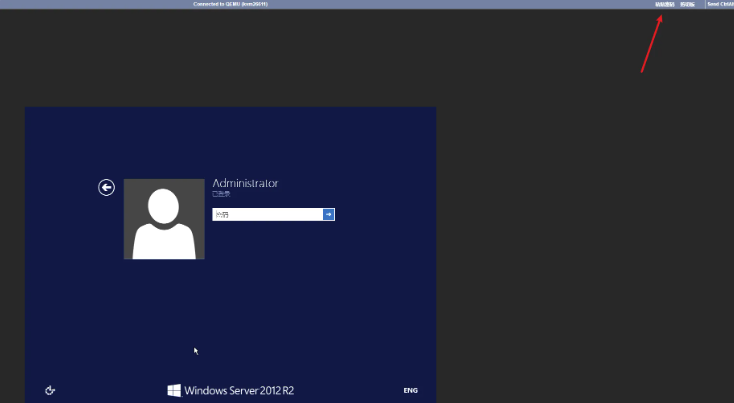Click the mouse pointer on the login screen

click(x=196, y=350)
